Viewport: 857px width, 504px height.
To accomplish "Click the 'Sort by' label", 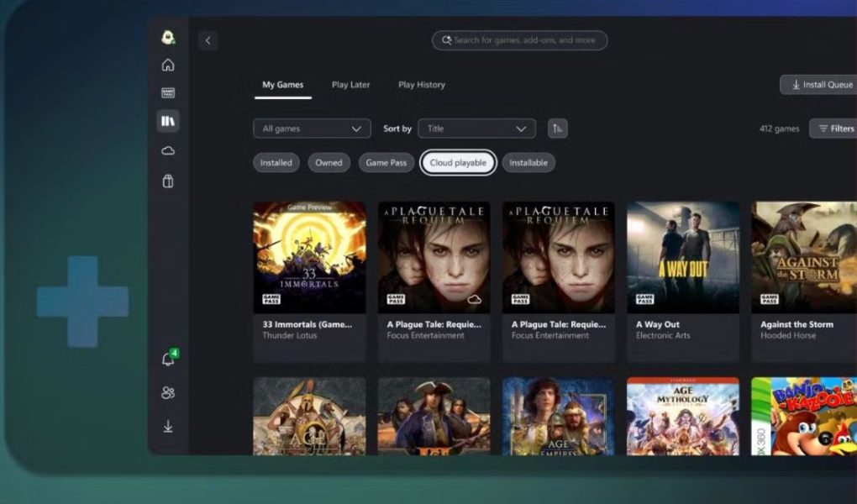I will point(397,129).
